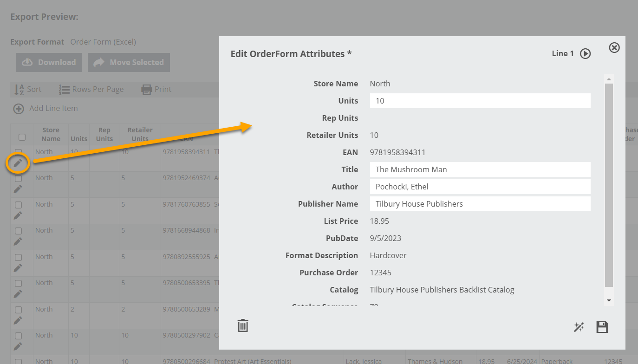This screenshot has width=638, height=364.
Task: Click the circled pencil edit icon
Action: click(18, 163)
